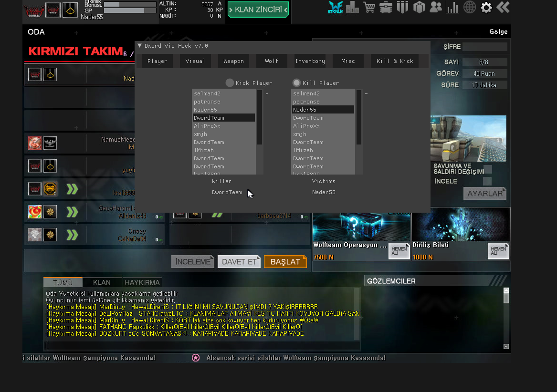Screen dimensions: 557x392
Task: Open the Etkinlik events icon
Action: tap(336, 8)
